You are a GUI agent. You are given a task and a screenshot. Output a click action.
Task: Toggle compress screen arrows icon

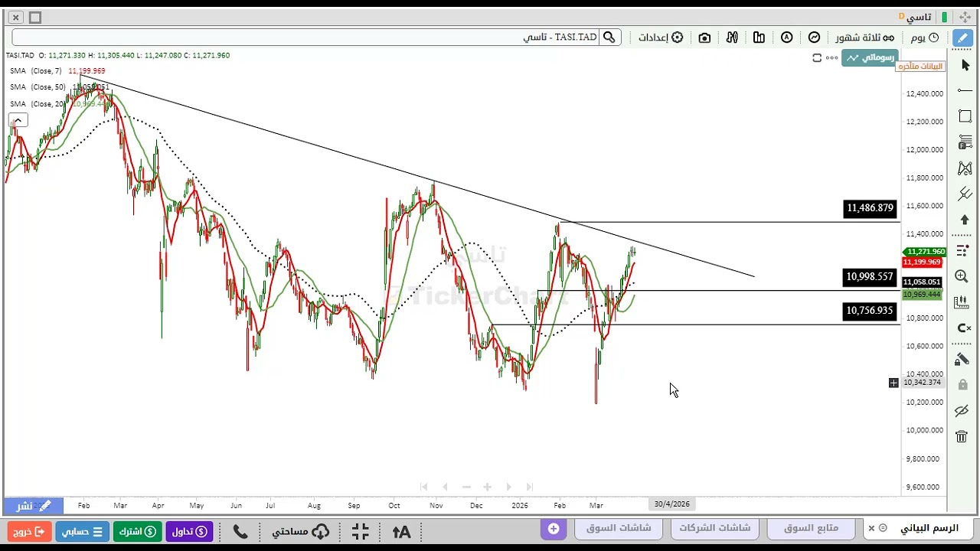(x=361, y=531)
